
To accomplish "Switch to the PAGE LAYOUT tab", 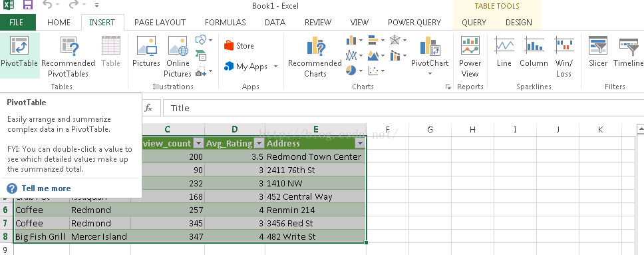I will pyautogui.click(x=160, y=22).
